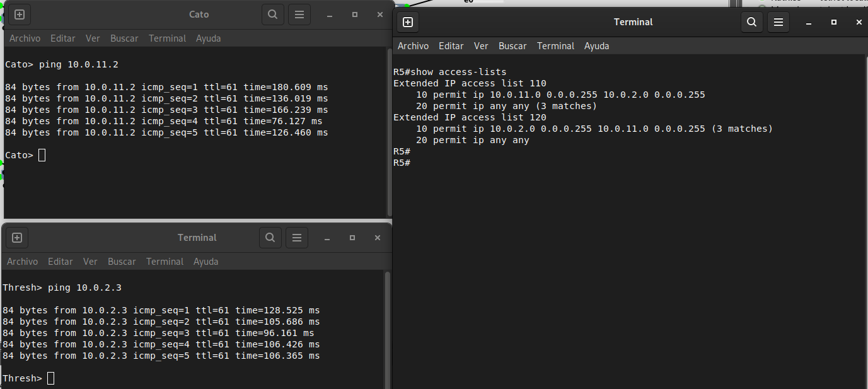This screenshot has height=389, width=868.
Task: Select Ver in the R5 terminal window
Action: [481, 46]
